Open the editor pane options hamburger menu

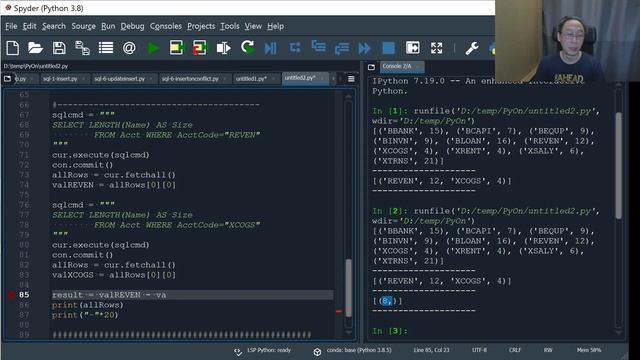[351, 79]
